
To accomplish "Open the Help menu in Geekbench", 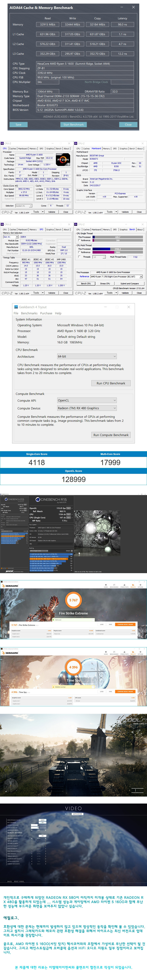I will pos(58,313).
